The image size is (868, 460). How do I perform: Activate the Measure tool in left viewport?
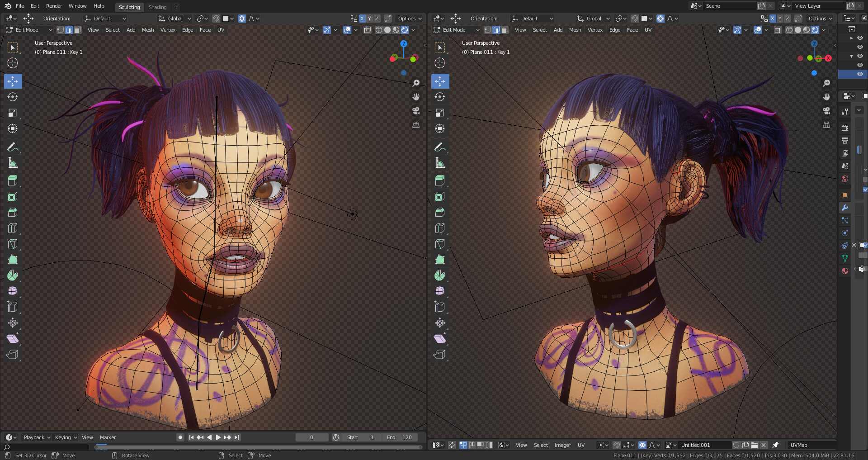pyautogui.click(x=13, y=163)
